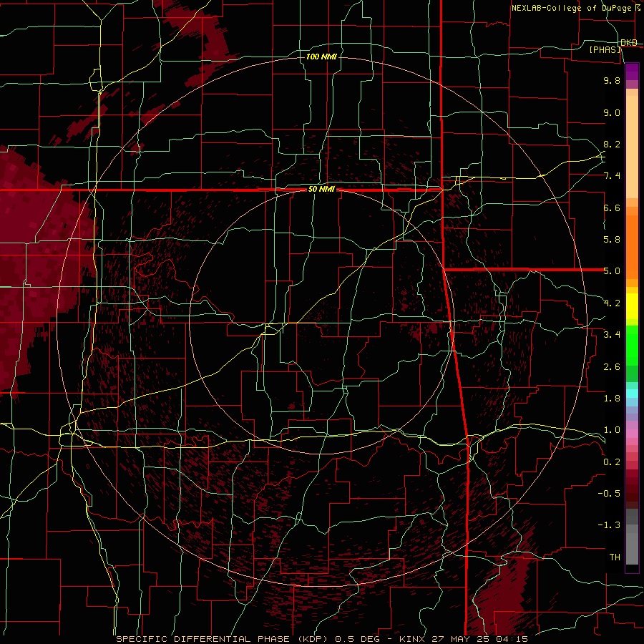The image size is (644, 644).
Task: Click the 1.0 value on color scale
Action: coord(612,430)
